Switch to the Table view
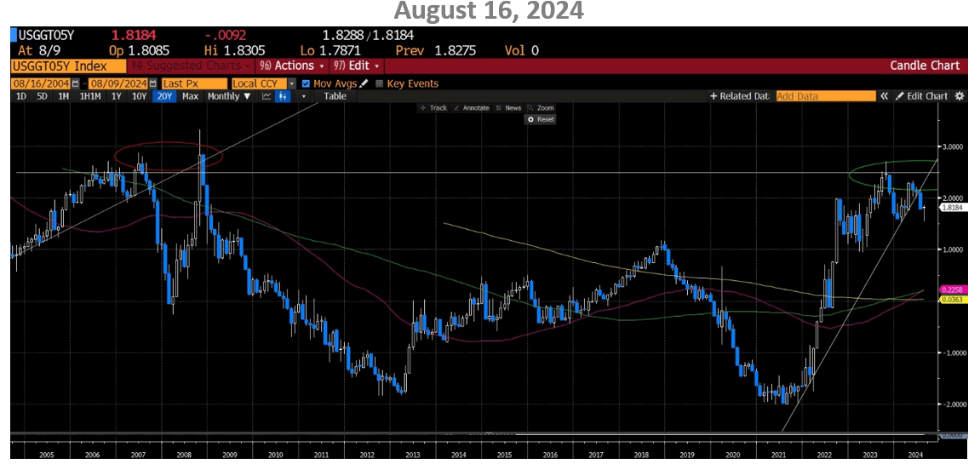The image size is (980, 464). click(335, 96)
